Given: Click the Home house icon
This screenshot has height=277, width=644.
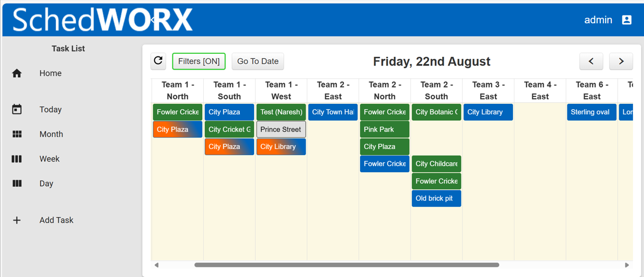Looking at the screenshot, I should coord(17,74).
